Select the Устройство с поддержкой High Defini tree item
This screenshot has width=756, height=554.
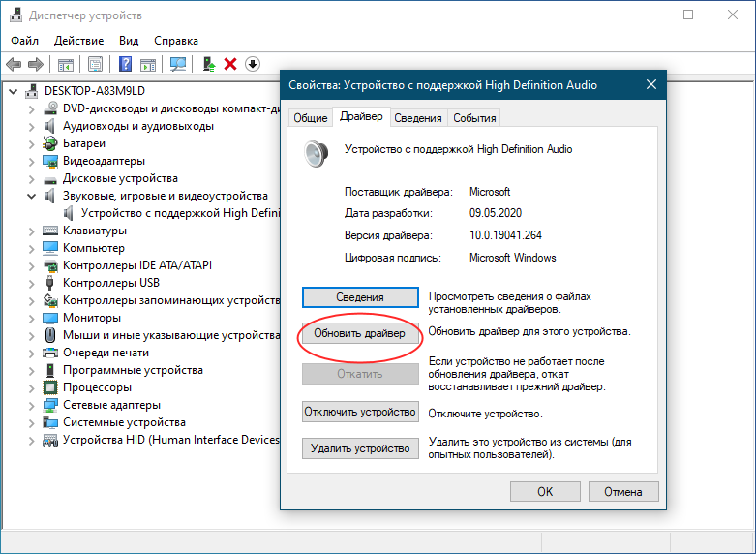click(180, 213)
